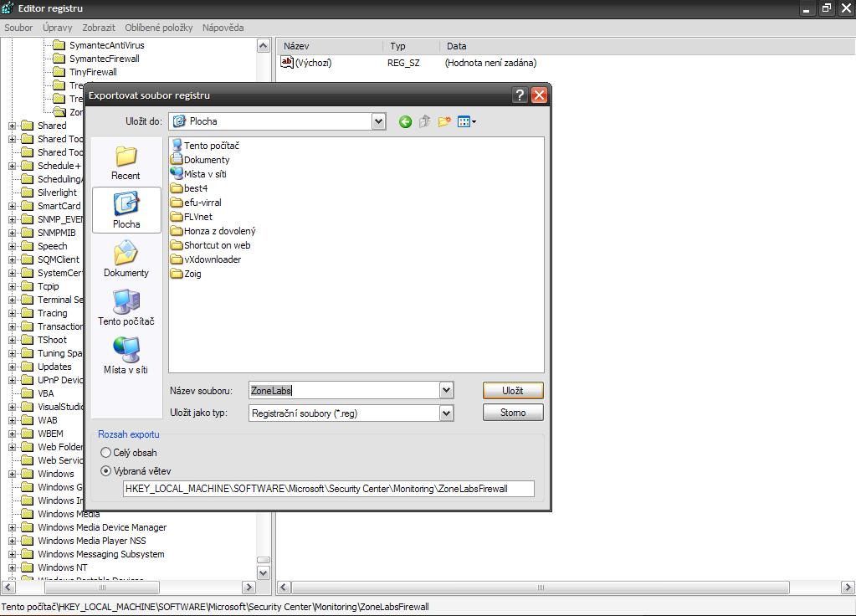Open the Views menu icon
The width and height of the screenshot is (856, 616).
click(x=467, y=122)
